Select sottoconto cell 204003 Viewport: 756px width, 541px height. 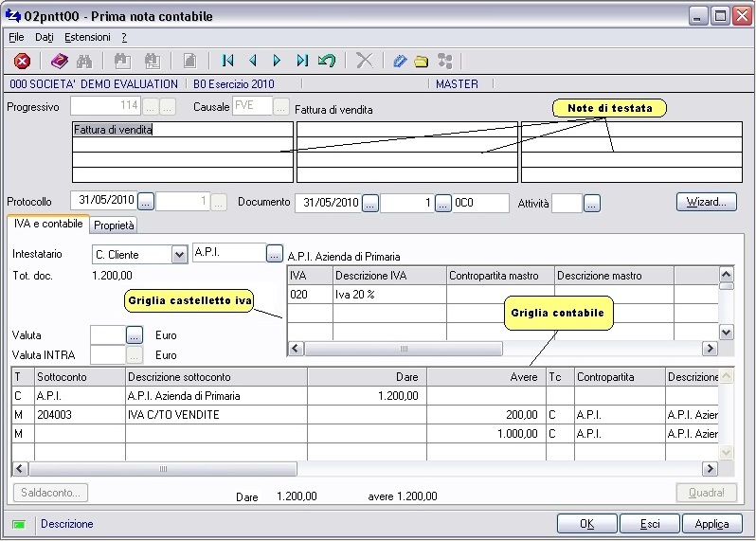[x=80, y=415]
